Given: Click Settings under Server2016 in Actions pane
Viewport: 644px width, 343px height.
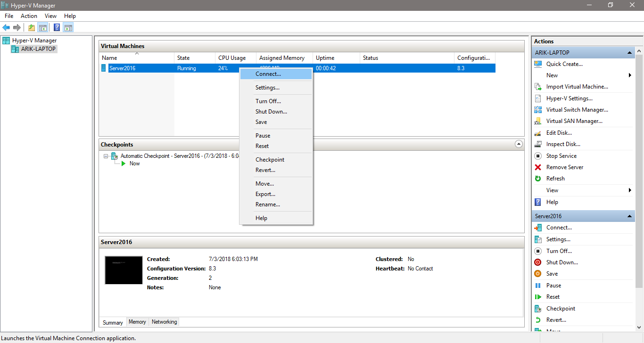Looking at the screenshot, I should tap(558, 239).
